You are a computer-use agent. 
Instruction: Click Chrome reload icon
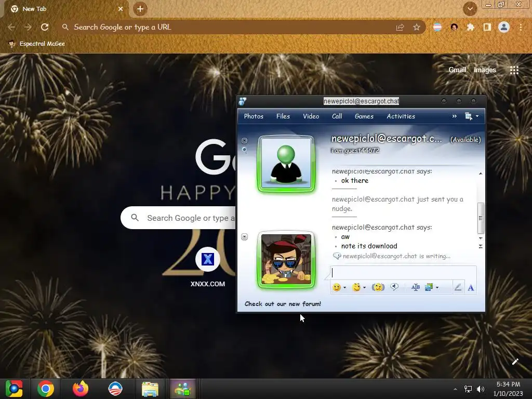tap(45, 27)
